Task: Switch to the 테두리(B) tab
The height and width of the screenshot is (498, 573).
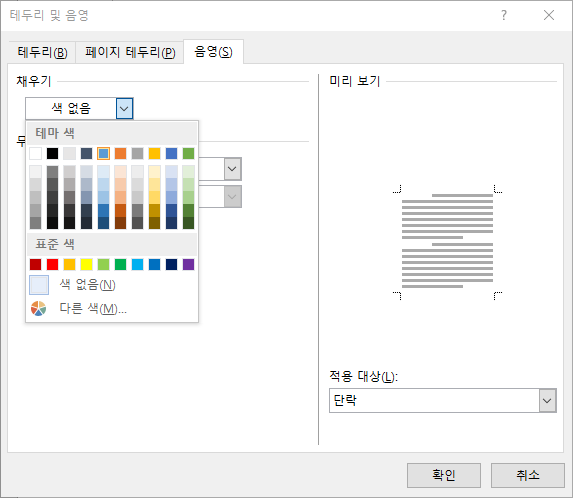Action: click(x=42, y=52)
